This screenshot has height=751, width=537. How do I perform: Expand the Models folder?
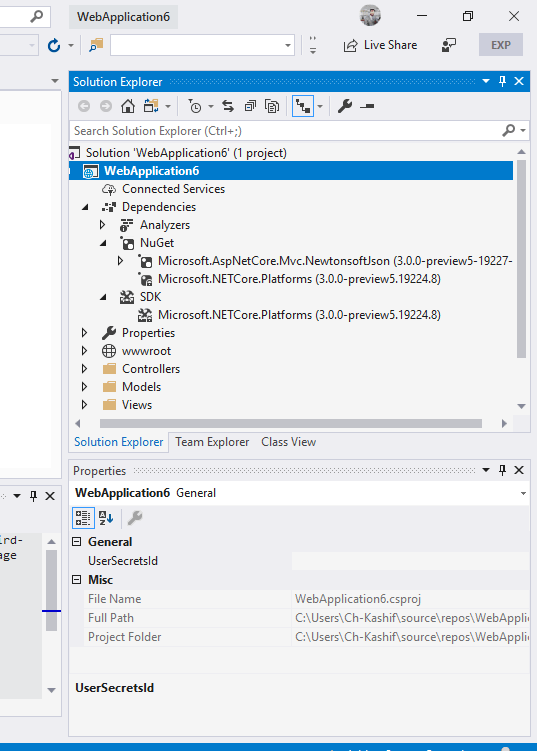click(x=85, y=387)
